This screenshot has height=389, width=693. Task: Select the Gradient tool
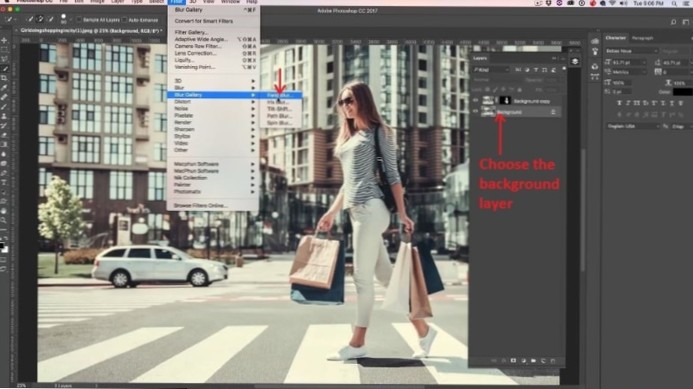point(4,145)
